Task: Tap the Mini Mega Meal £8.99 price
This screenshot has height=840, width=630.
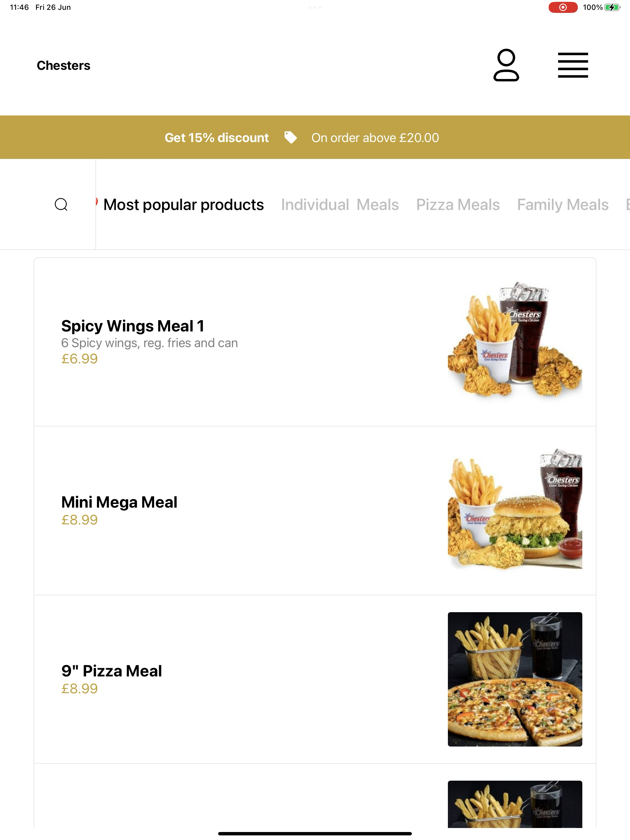Action: (x=79, y=520)
